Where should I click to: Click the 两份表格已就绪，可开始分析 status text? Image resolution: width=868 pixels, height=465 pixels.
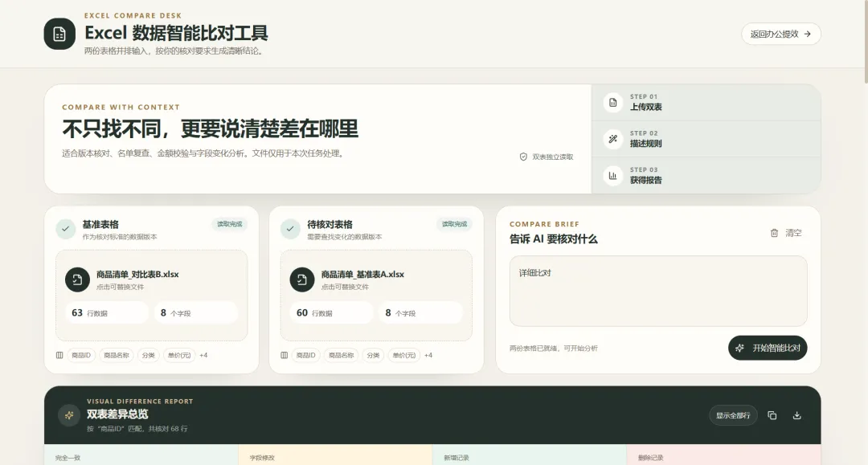coord(554,349)
